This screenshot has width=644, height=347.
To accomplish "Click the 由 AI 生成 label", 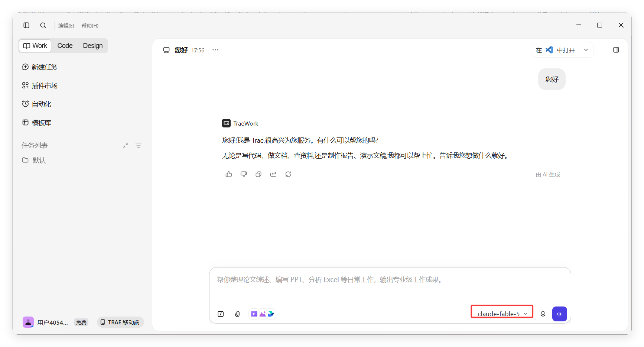I will 548,175.
